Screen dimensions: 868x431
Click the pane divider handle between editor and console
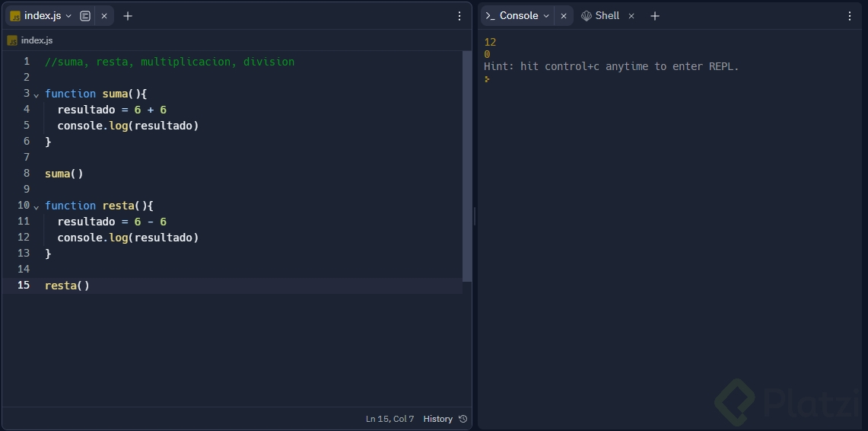pyautogui.click(x=475, y=216)
